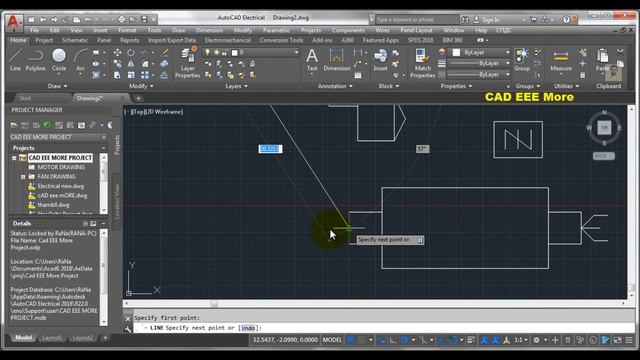640x360 pixels.
Task: Select the Mirror tool in Modify panel
Action: click(131, 64)
